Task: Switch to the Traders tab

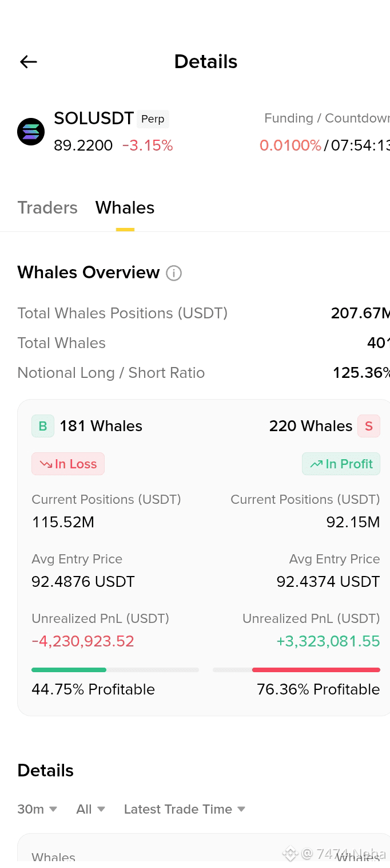Action: (x=47, y=207)
